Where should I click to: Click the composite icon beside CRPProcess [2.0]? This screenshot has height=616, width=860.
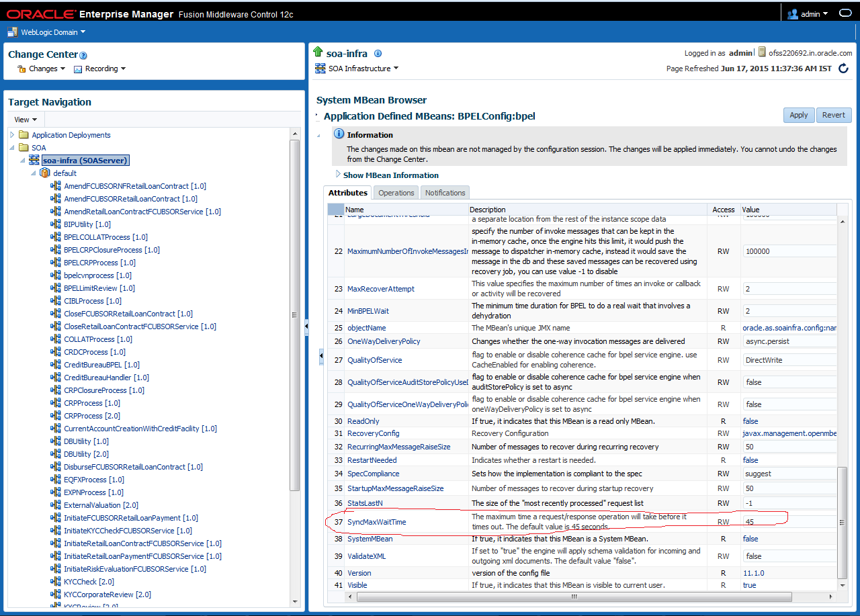[56, 416]
